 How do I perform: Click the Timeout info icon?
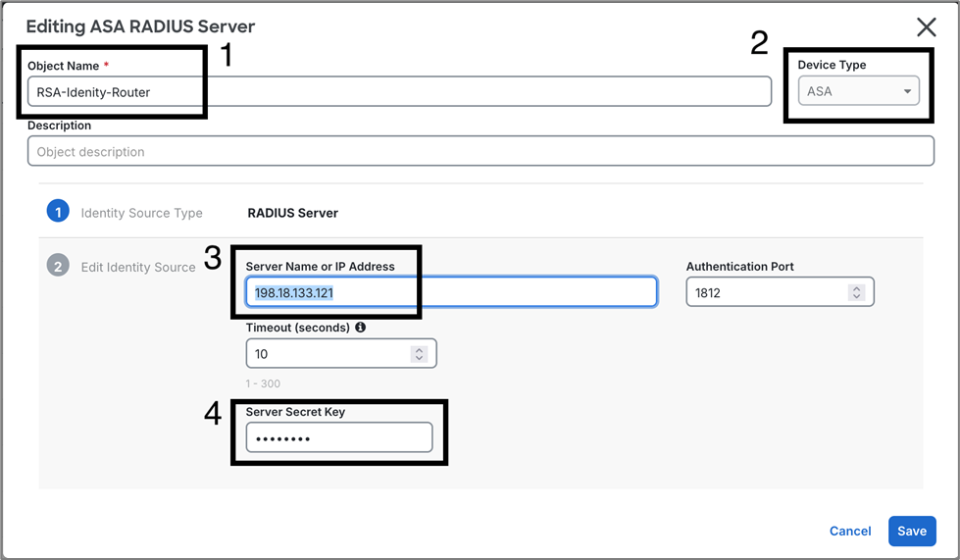tap(361, 328)
